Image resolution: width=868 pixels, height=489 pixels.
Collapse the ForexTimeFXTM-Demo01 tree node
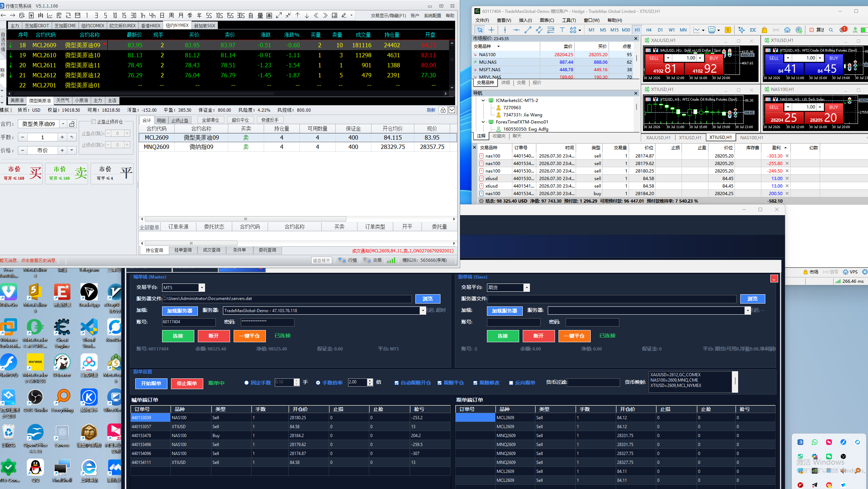click(x=483, y=122)
